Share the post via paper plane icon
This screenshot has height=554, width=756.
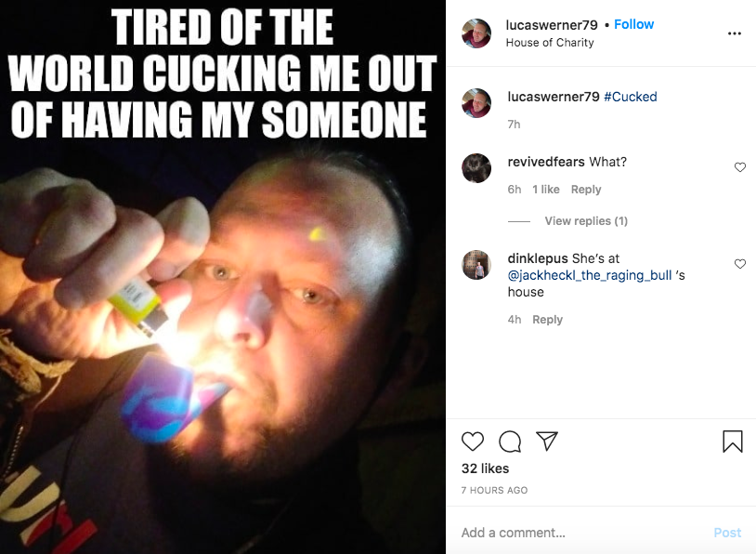click(547, 441)
